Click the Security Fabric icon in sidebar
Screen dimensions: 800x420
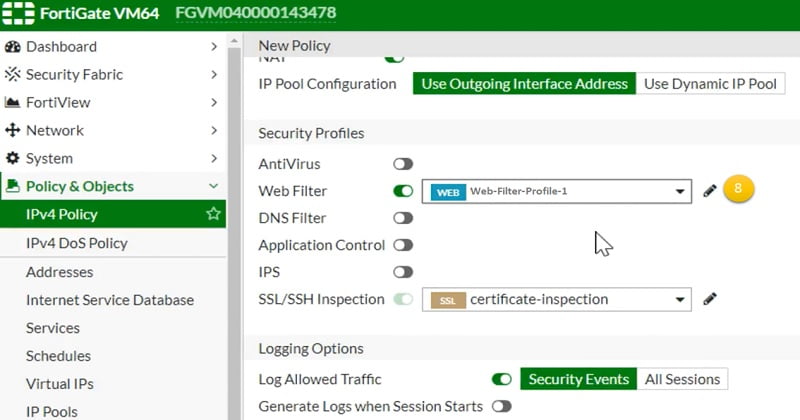13,74
